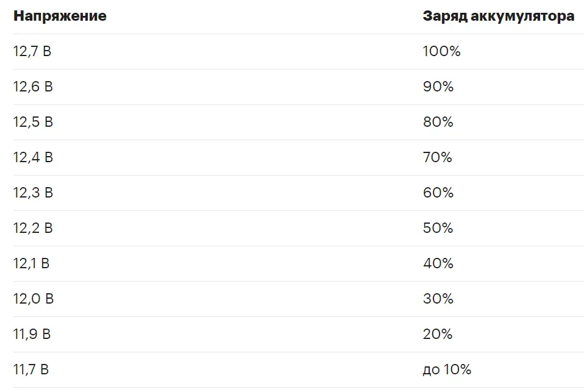Select the 40% charge value

pos(438,263)
